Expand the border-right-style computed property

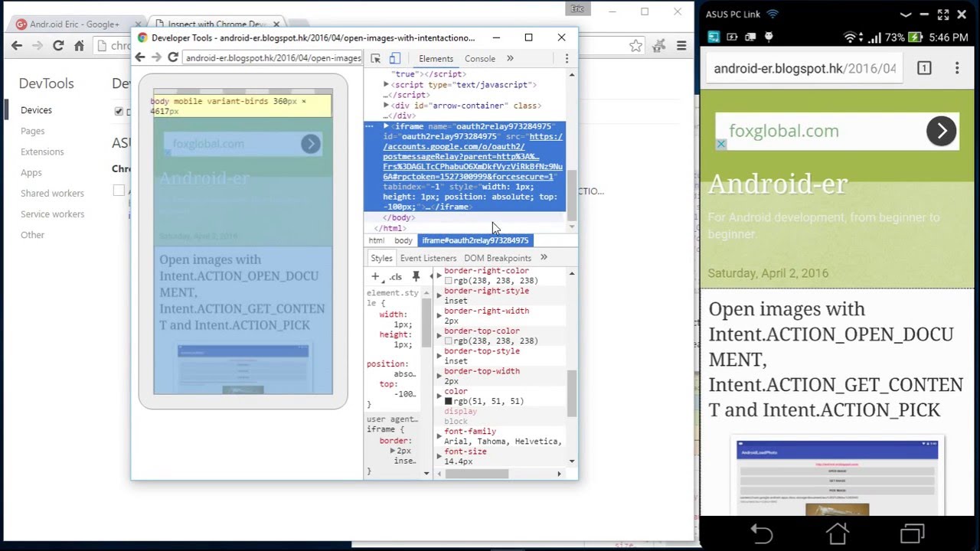tap(439, 295)
